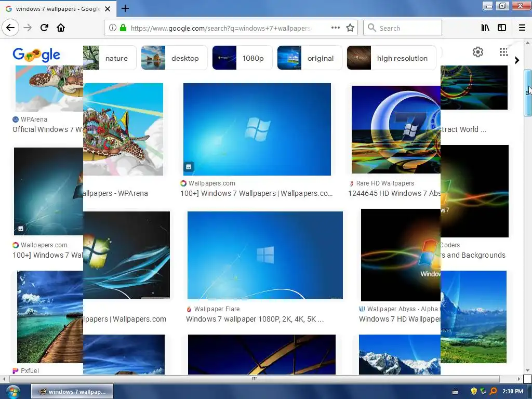Open the browser home page
532x399 pixels.
pyautogui.click(x=61, y=28)
